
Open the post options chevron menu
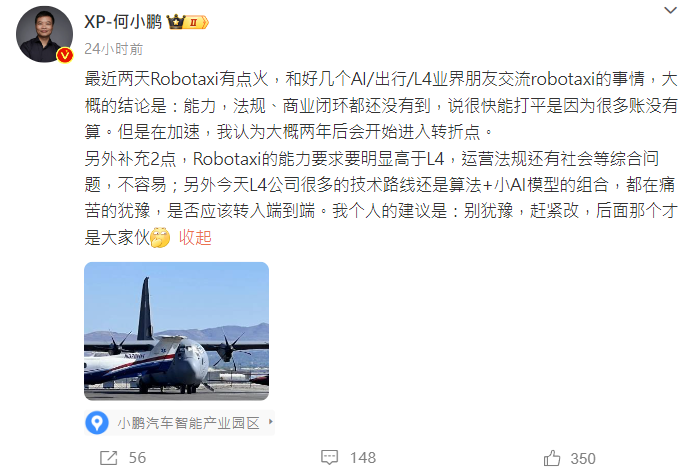[x=670, y=10]
